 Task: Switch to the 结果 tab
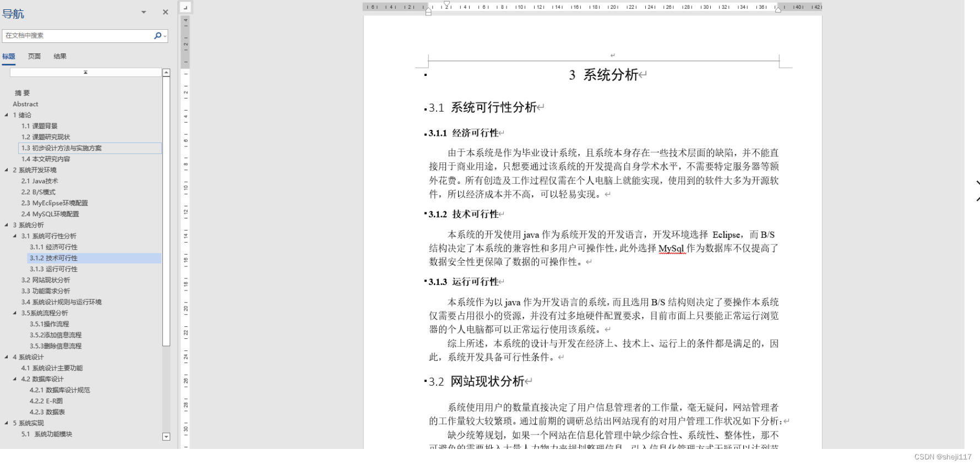point(60,56)
